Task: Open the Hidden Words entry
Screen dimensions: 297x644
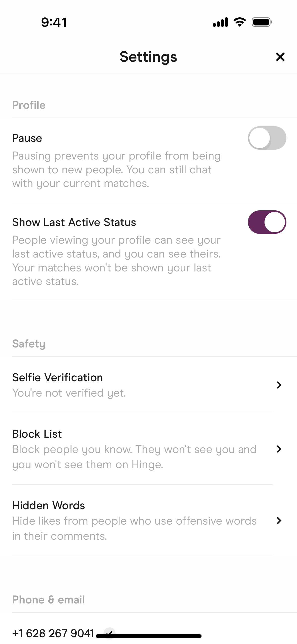Action: 49,505
